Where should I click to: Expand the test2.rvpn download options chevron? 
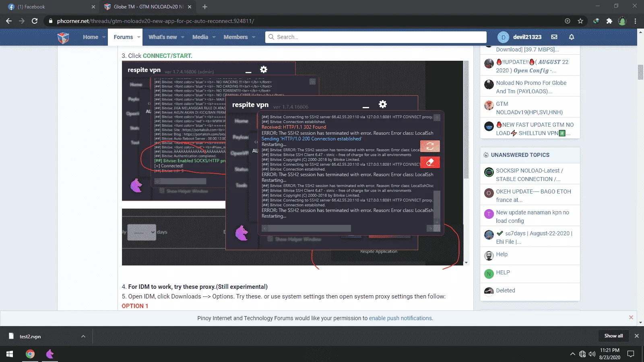(83, 336)
